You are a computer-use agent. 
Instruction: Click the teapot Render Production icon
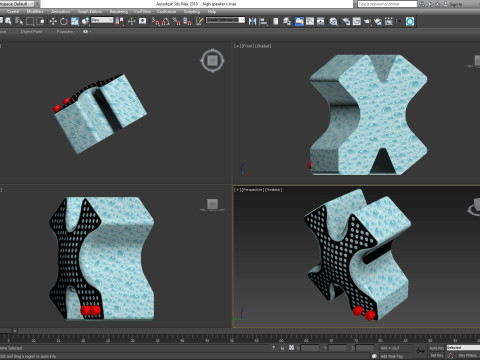367,22
